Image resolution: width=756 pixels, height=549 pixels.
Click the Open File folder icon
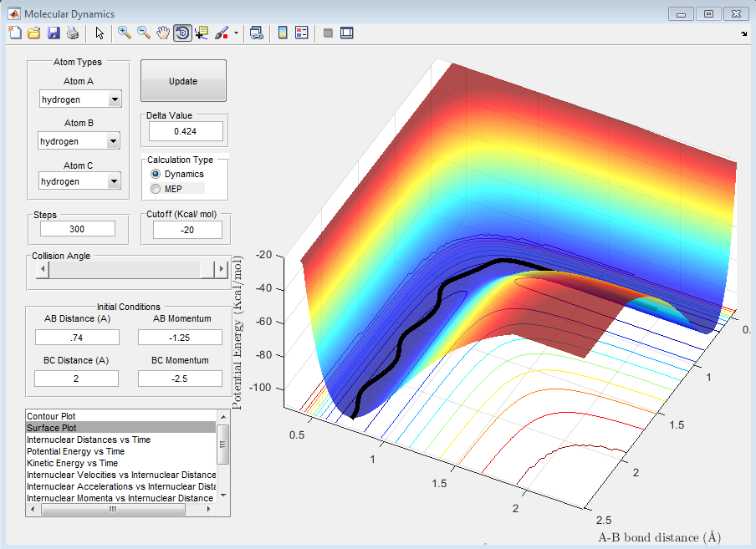(33, 33)
